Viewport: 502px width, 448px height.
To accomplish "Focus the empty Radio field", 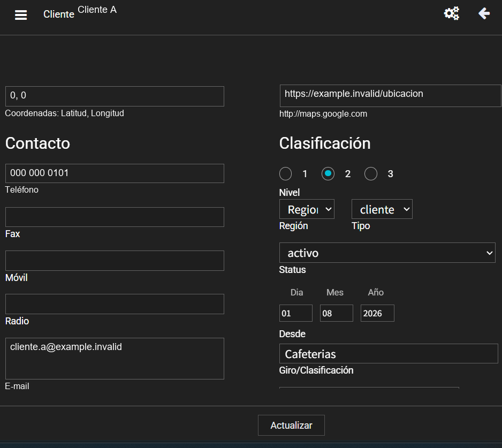I will click(x=115, y=304).
